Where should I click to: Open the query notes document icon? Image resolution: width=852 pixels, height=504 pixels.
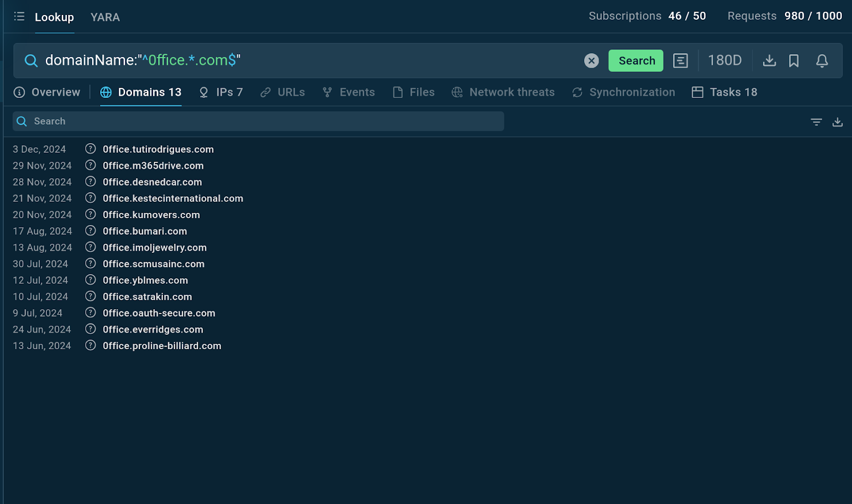click(680, 61)
